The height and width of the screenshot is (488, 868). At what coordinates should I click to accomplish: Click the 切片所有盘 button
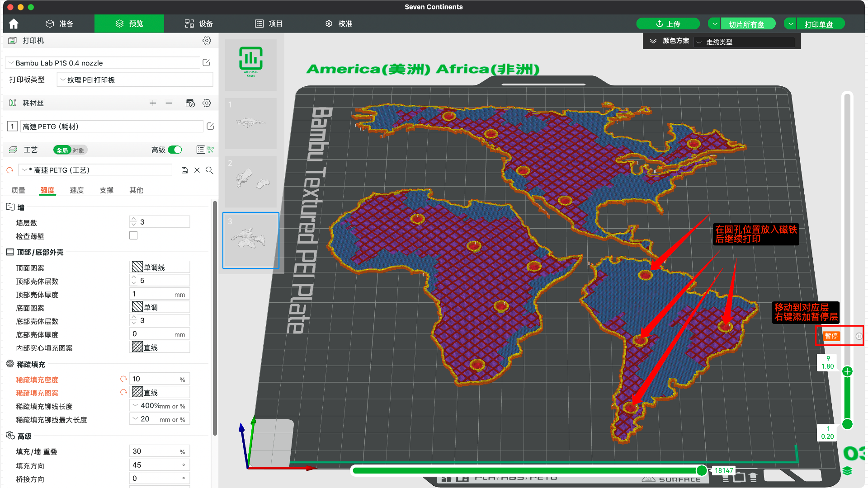click(748, 24)
